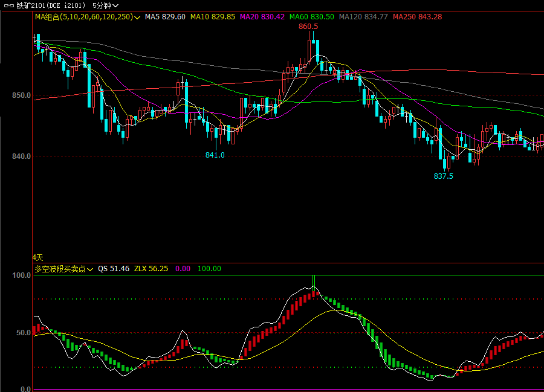Click the magenta 0.00 indicator value
Screen dimensions: 544x392
tap(183, 269)
